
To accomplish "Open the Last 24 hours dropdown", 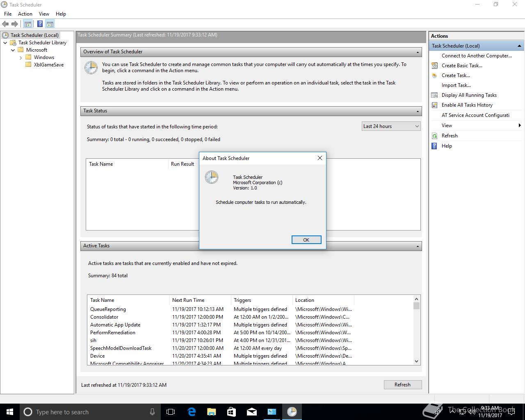I will pos(391,126).
